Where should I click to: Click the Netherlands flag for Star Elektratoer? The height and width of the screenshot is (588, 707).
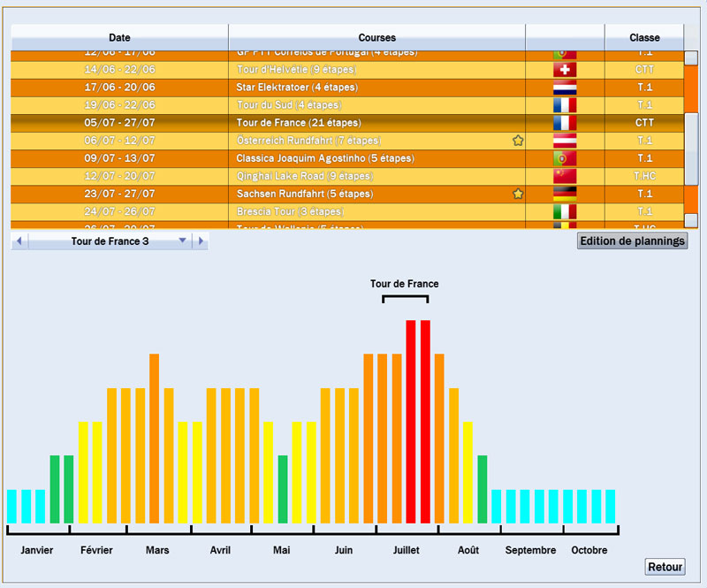pyautogui.click(x=565, y=88)
